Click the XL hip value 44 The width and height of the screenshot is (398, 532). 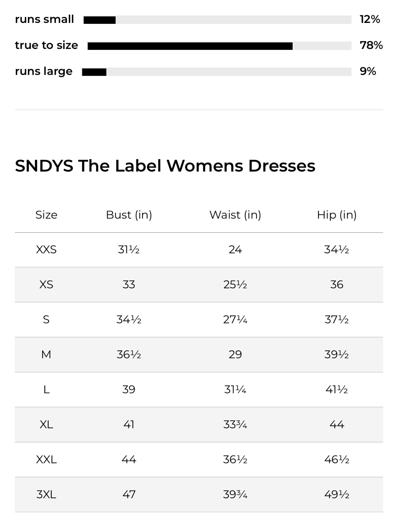point(337,424)
